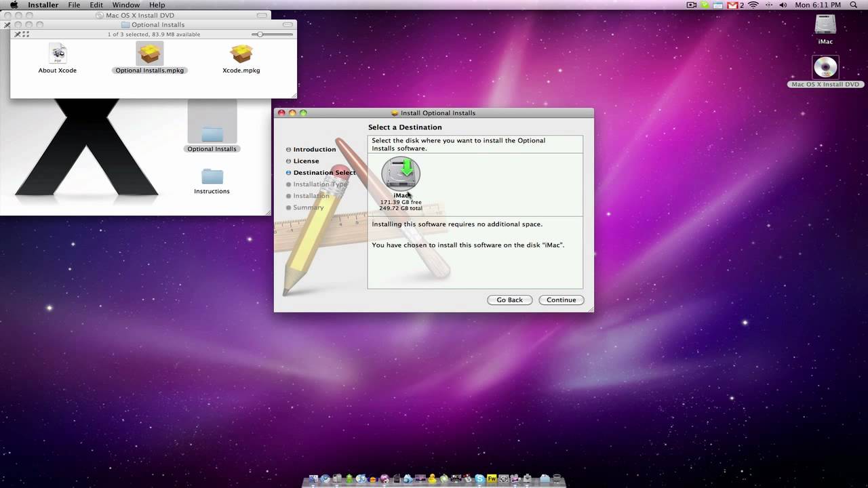Select the About Xcode PDF file icon
Viewport: 868px width, 488px height.
pos(58,53)
